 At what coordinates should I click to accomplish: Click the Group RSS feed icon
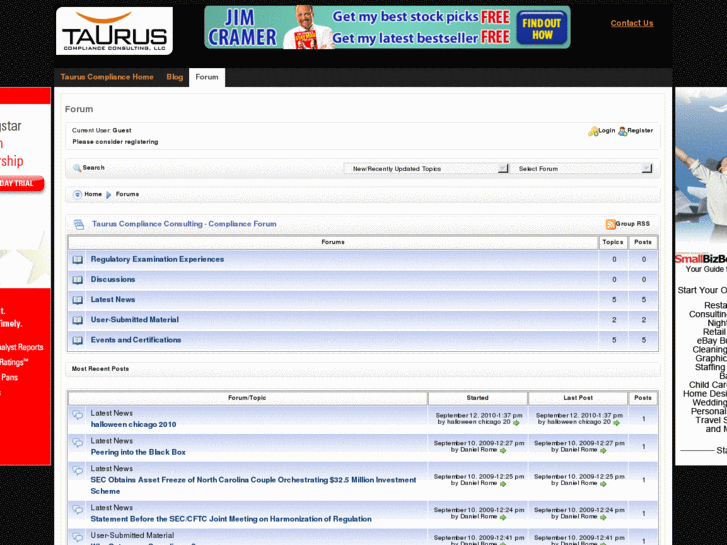point(611,224)
